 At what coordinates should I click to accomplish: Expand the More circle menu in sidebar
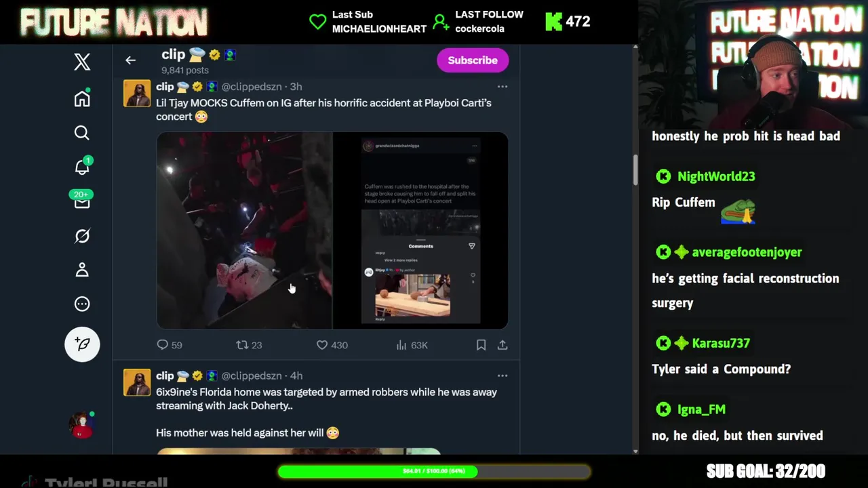(82, 304)
